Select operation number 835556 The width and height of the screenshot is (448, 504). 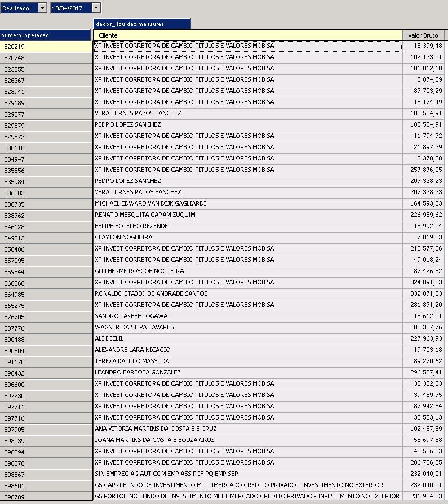(x=46, y=171)
